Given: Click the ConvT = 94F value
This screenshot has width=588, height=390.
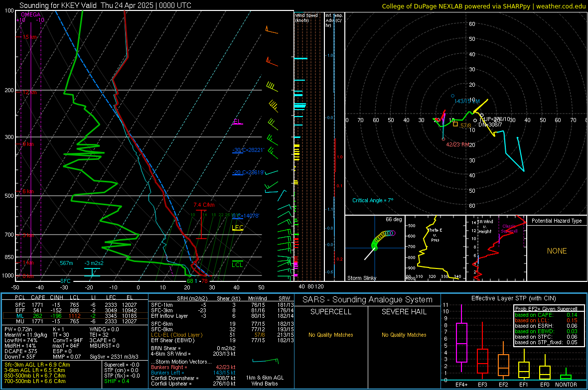Looking at the screenshot, I should tap(68, 340).
